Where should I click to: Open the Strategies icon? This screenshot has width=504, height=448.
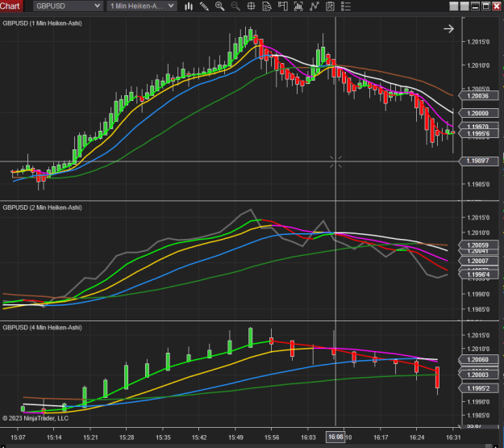[330, 6]
